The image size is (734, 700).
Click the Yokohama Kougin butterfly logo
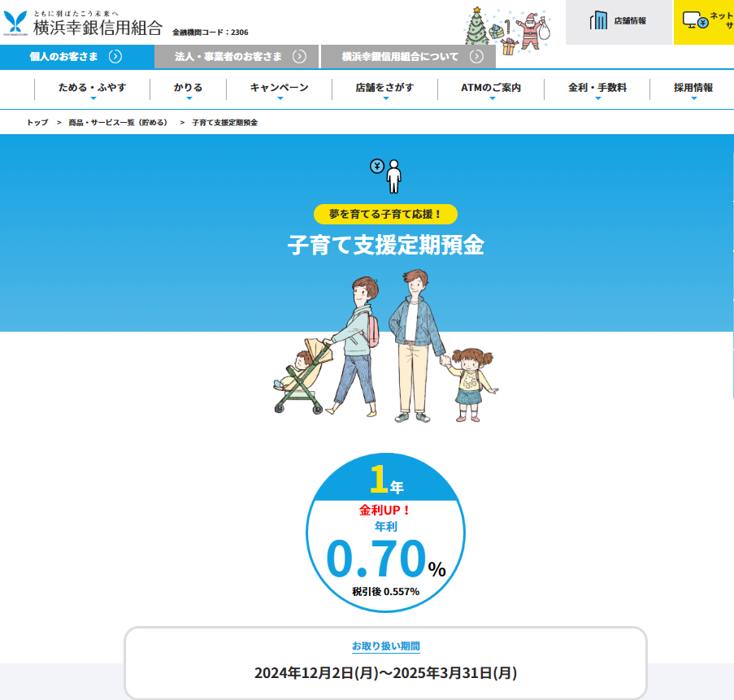(x=15, y=23)
